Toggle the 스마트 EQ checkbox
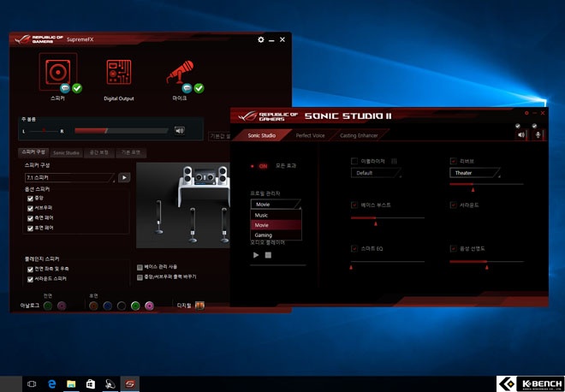The image size is (565, 392). point(354,248)
